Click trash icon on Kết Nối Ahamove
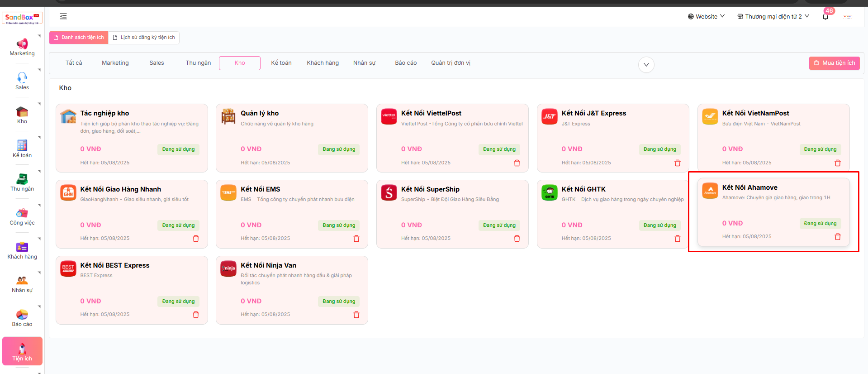Viewport: 868px width, 374px height. pos(837,237)
